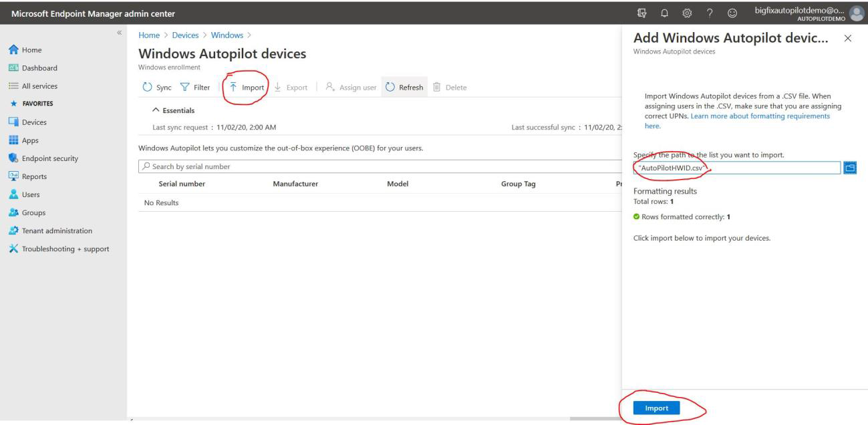
Task: Focus the Search by serial number box
Action: 380,166
